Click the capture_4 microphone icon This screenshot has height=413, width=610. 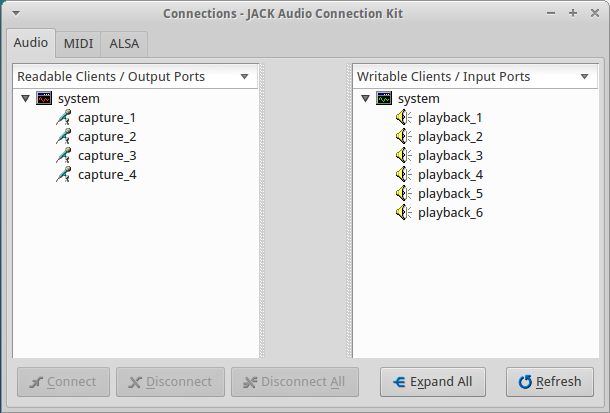64,175
